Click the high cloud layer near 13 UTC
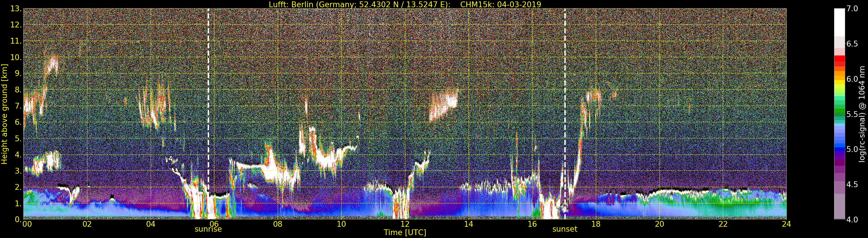 443,105
